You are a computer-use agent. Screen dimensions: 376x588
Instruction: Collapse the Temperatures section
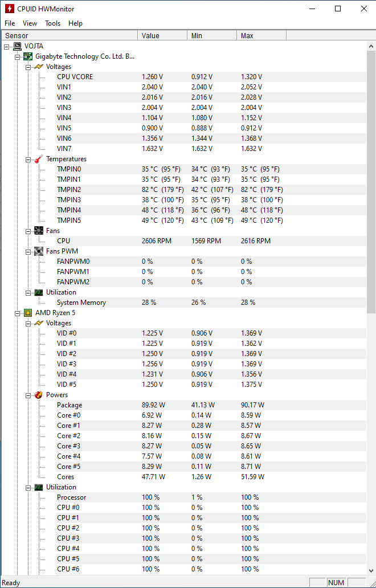pos(28,159)
